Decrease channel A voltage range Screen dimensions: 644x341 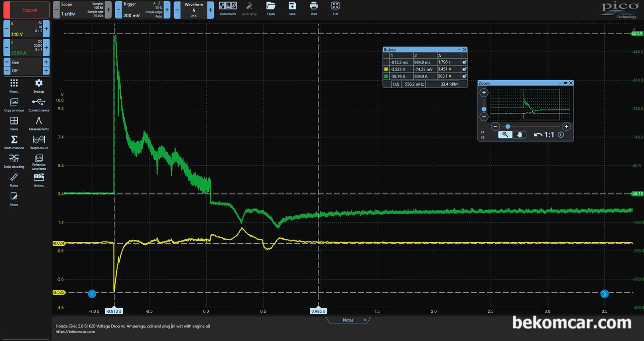[7, 28]
